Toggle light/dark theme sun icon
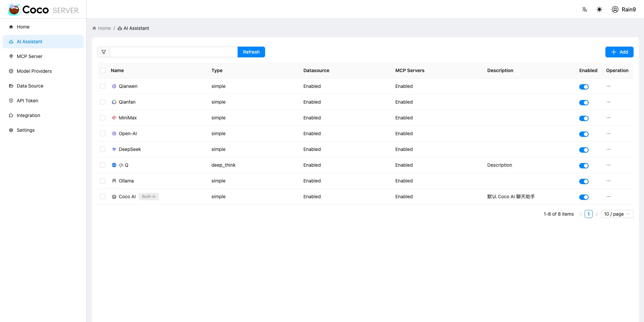The height and width of the screenshot is (322, 644). 599,9
